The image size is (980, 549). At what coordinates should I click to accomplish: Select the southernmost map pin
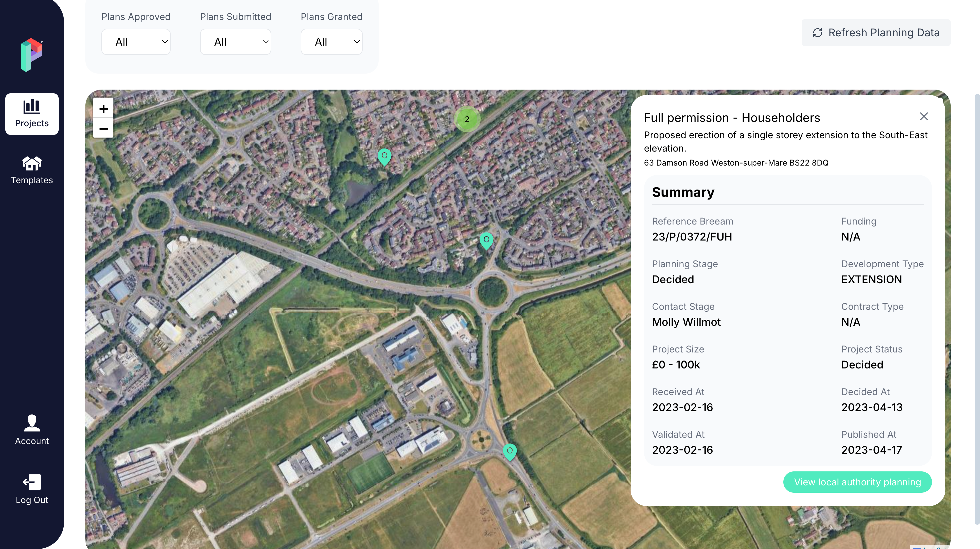(509, 451)
